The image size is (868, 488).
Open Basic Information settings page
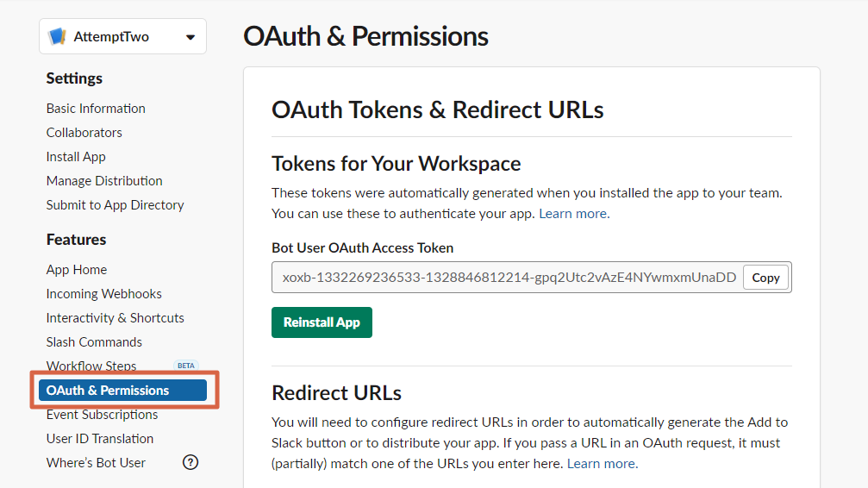pyautogui.click(x=96, y=109)
